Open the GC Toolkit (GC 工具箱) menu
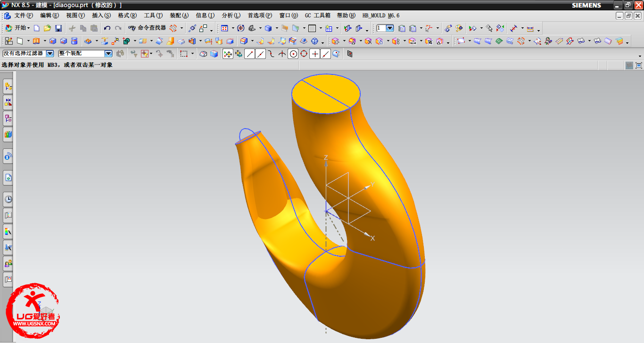Image resolution: width=644 pixels, height=343 pixels. pos(318,16)
